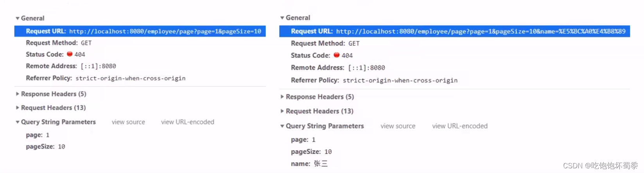Click view source in left panel

click(128, 122)
